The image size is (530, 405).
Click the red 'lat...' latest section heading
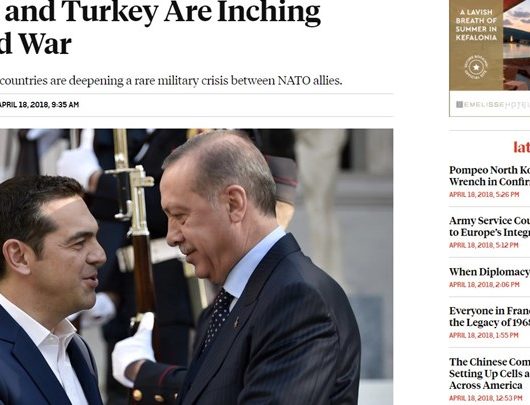point(522,147)
